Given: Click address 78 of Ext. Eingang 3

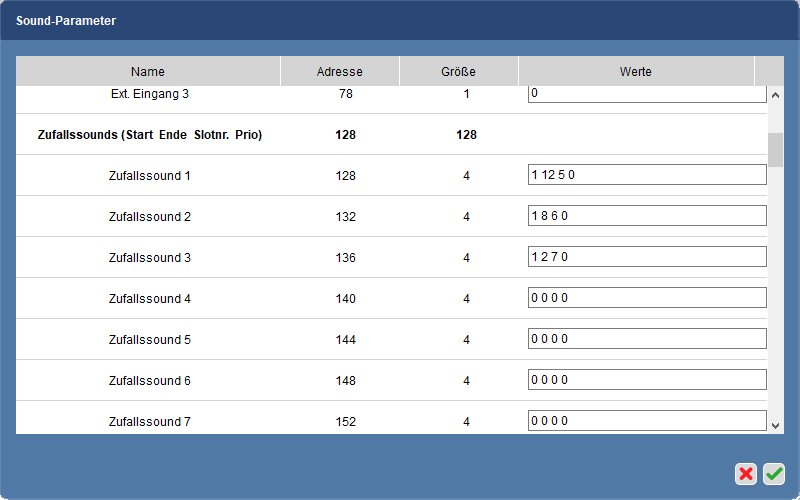Looking at the screenshot, I should point(345,94).
